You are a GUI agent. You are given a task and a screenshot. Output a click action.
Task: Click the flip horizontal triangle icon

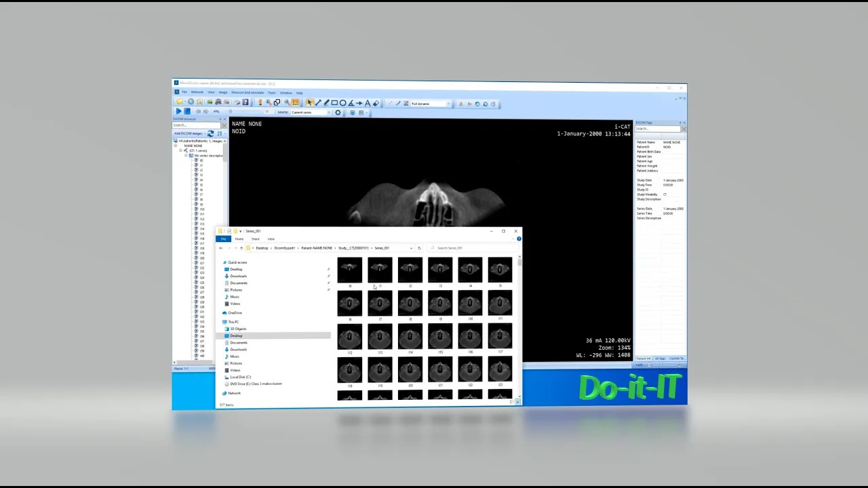(x=460, y=104)
